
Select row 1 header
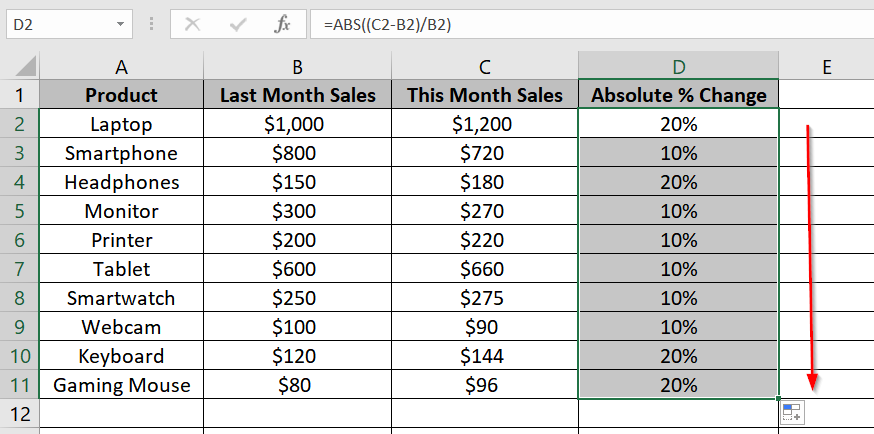pos(20,94)
